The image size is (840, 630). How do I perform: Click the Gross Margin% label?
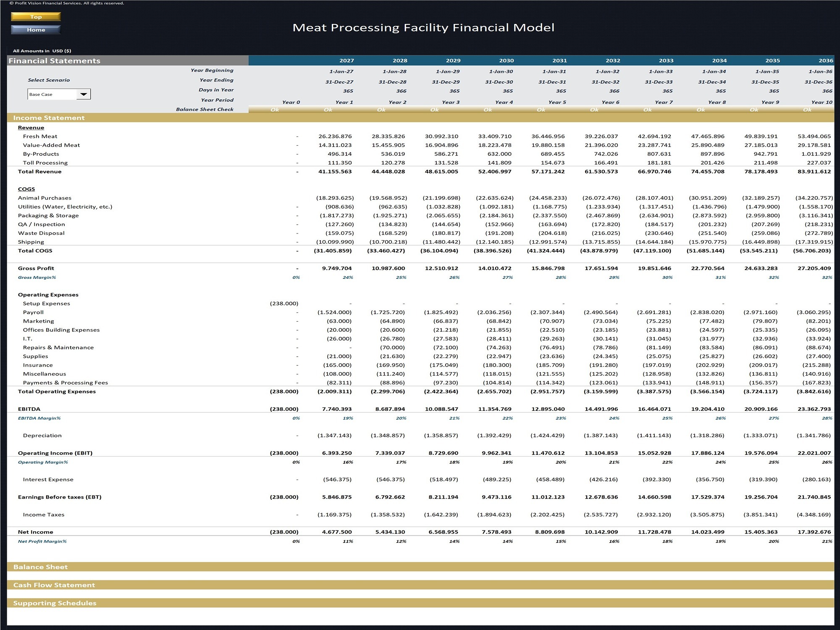(37, 277)
